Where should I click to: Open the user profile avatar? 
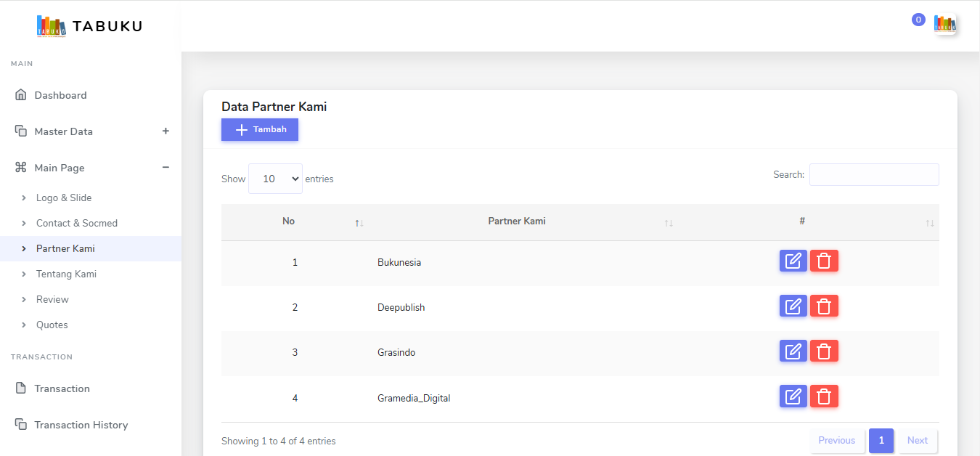pos(944,24)
